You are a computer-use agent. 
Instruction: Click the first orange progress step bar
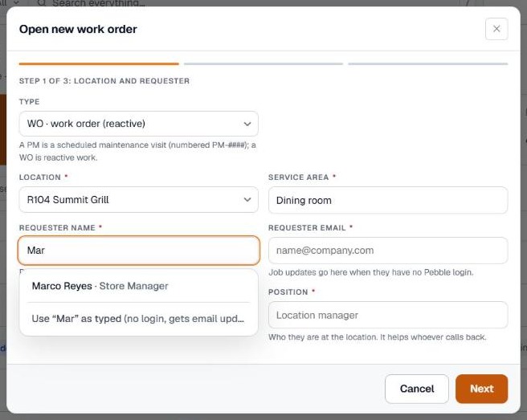click(99, 63)
